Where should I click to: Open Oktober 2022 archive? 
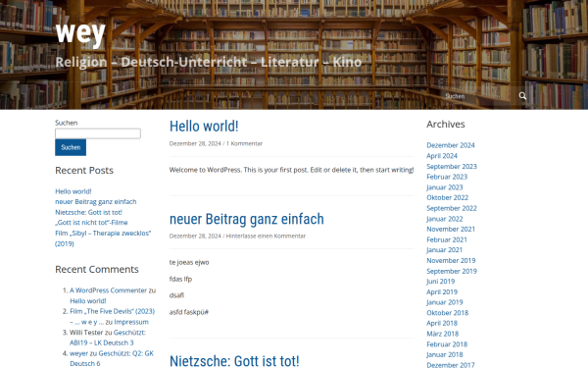pos(448,197)
